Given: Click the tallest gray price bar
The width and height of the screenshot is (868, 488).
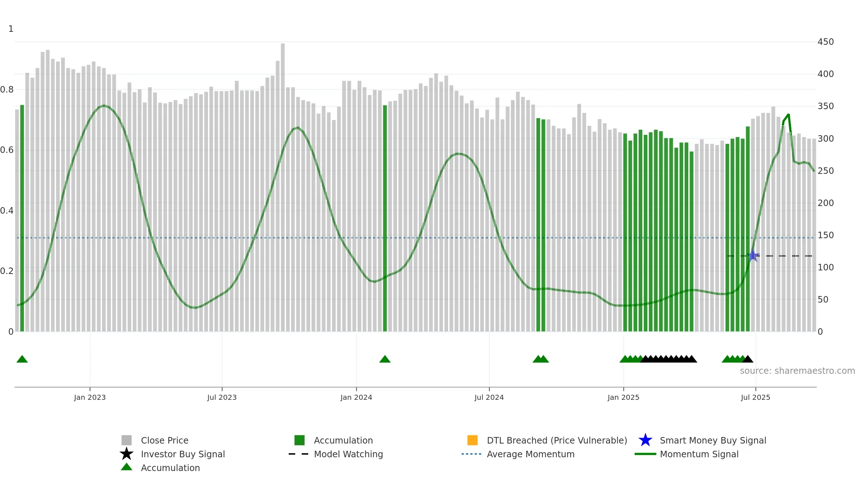Looking at the screenshot, I should tap(283, 187).
